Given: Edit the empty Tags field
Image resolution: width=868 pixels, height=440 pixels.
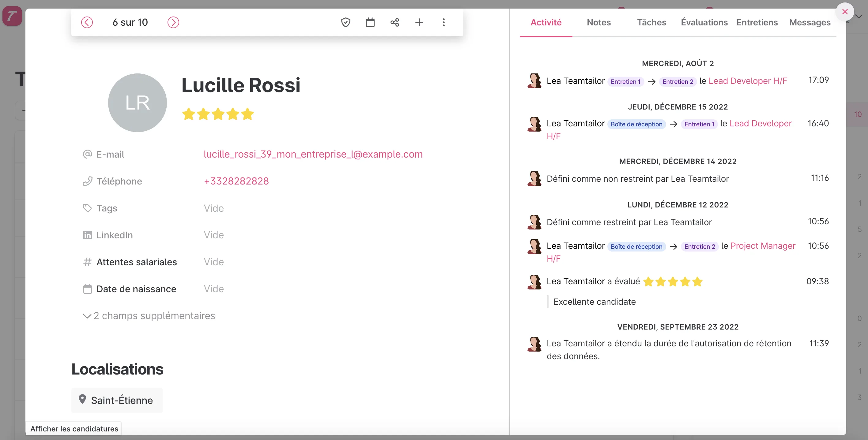Looking at the screenshot, I should [213, 208].
